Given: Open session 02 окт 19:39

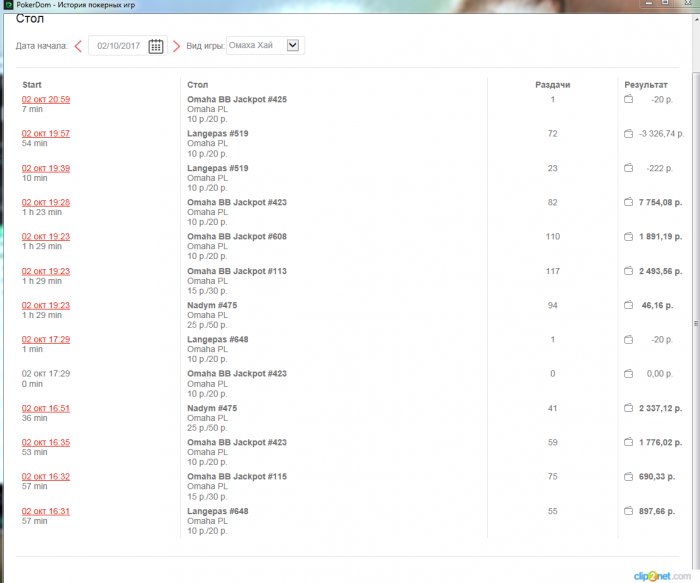Looking at the screenshot, I should coord(46,168).
